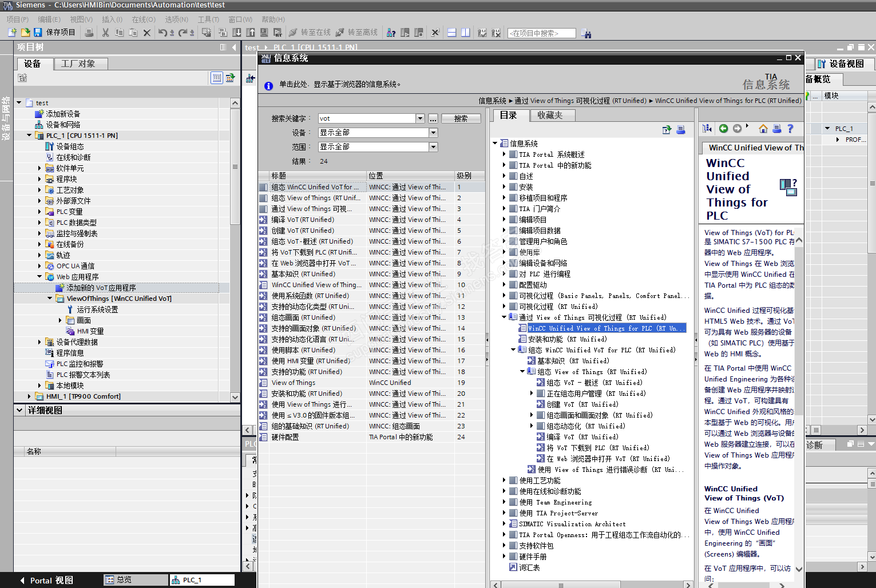This screenshot has width=876, height=588.
Task: Toggle vertical editor split in toolbar
Action: tap(465, 33)
